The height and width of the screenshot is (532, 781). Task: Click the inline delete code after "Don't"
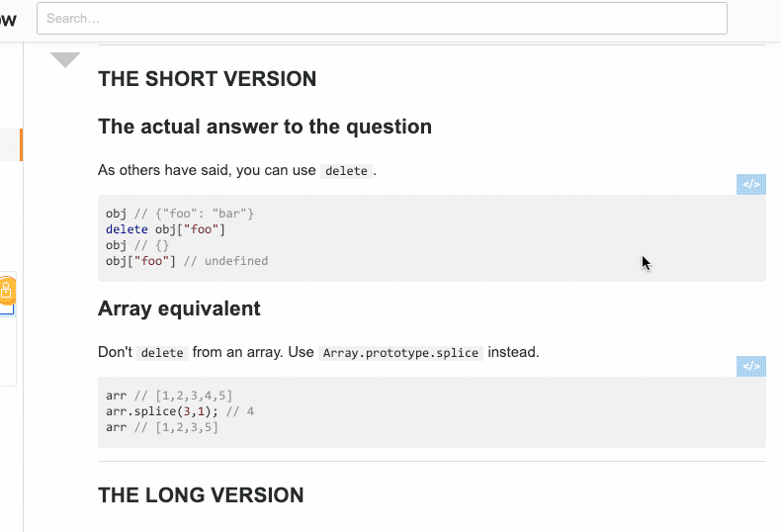tap(162, 353)
